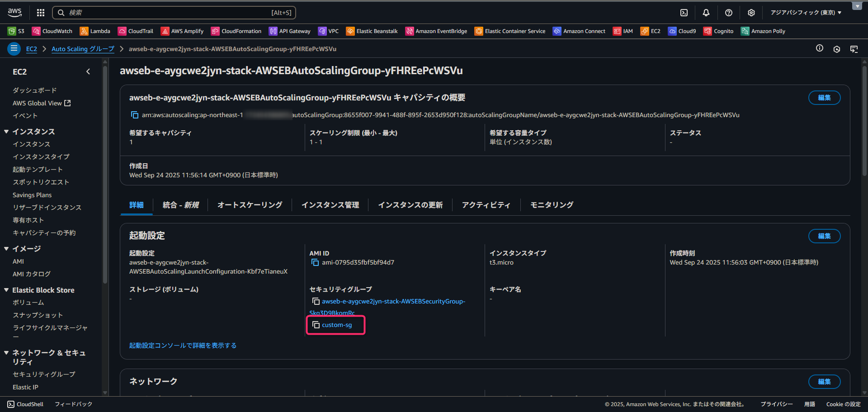This screenshot has height=412, width=868.
Task: Switch to the オートスケーリング tab
Action: tap(250, 205)
